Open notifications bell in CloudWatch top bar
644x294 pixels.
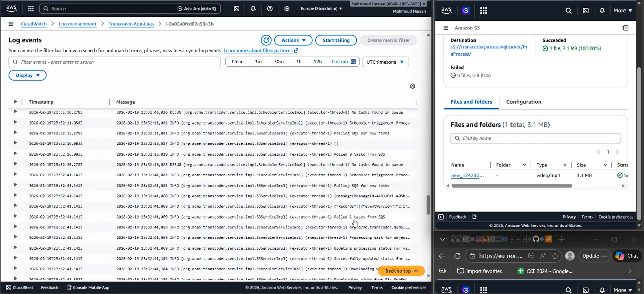[x=253, y=9]
